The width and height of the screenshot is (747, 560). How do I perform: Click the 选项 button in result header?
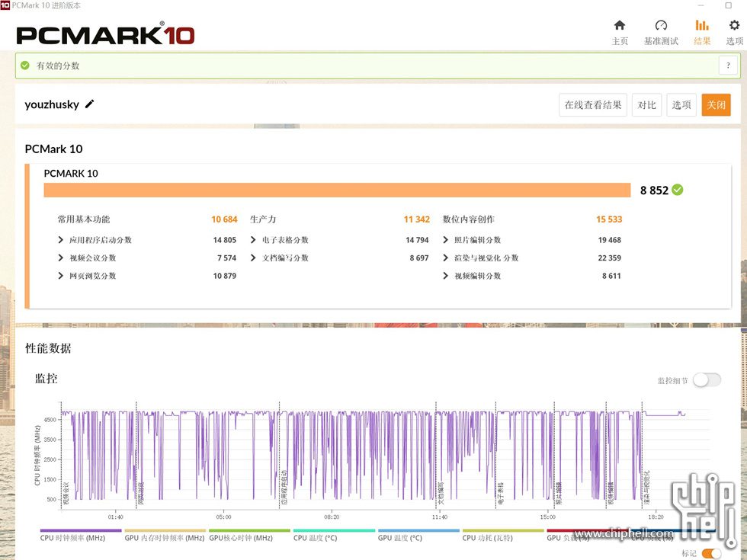click(681, 105)
